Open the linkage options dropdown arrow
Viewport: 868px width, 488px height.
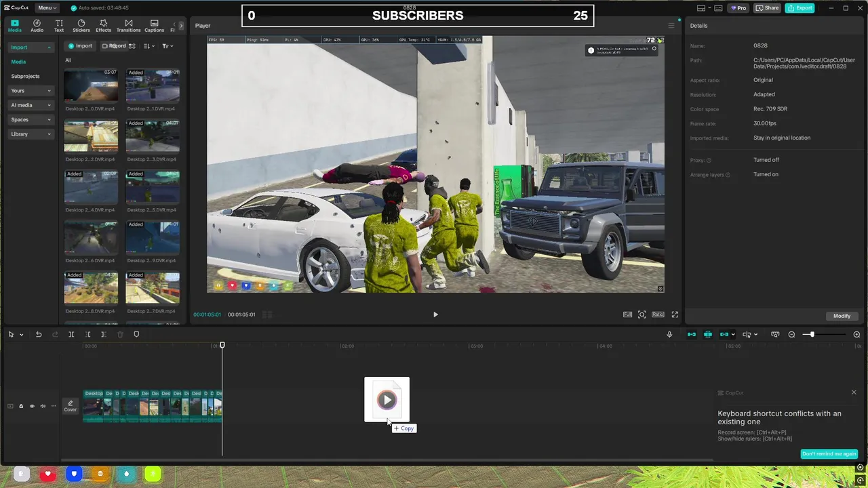pos(733,335)
